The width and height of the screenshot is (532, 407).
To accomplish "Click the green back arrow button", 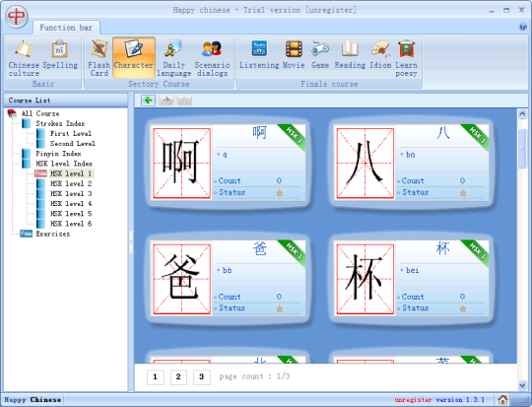I will [x=148, y=101].
